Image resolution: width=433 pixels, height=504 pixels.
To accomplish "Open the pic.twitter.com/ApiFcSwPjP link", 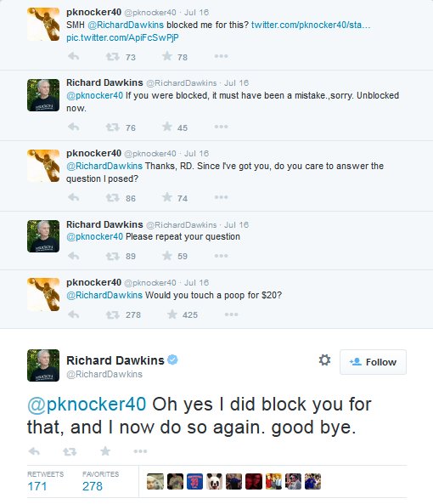I will (x=122, y=37).
